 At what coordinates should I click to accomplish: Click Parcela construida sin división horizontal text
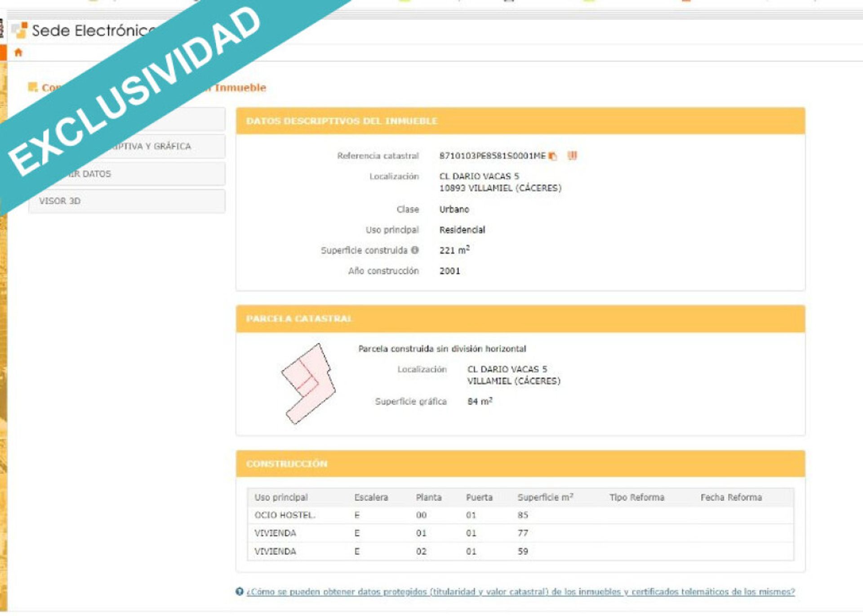coord(442,349)
